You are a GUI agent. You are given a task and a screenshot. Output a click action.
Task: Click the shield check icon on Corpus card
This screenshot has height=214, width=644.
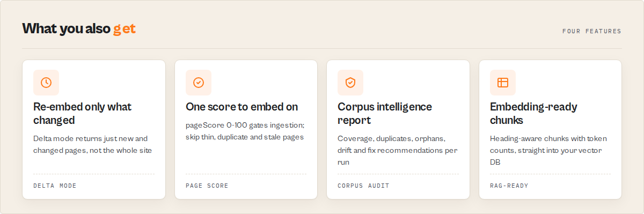[x=350, y=83]
